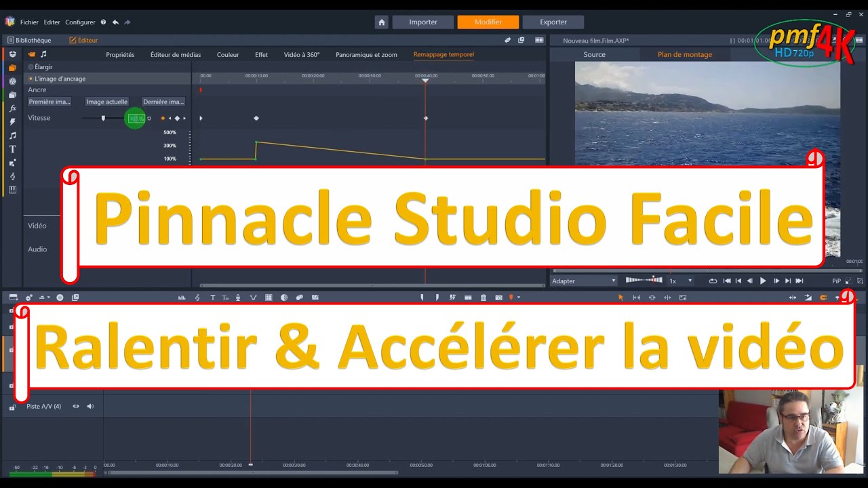Click the Exporter button
The width and height of the screenshot is (868, 488).
click(553, 22)
